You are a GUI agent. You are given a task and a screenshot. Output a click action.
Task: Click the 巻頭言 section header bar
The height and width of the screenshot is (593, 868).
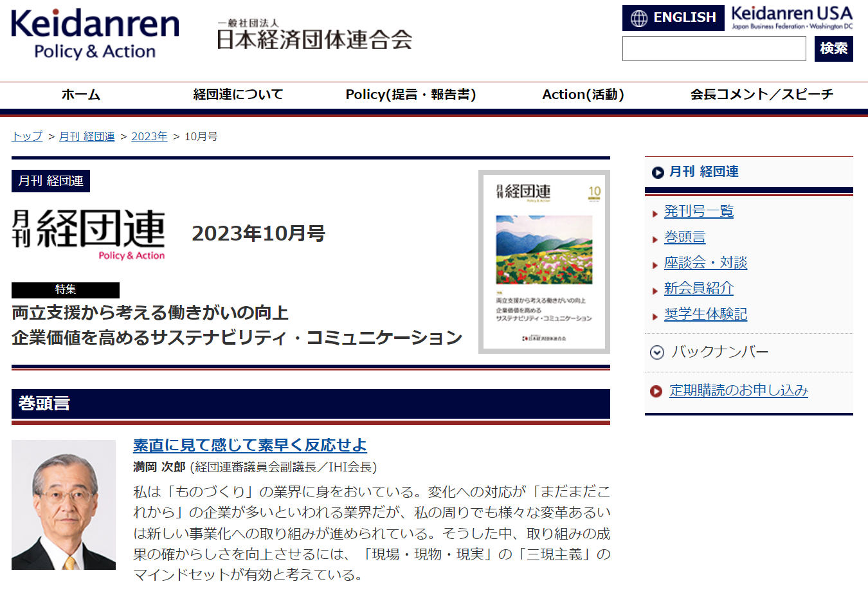tap(311, 404)
